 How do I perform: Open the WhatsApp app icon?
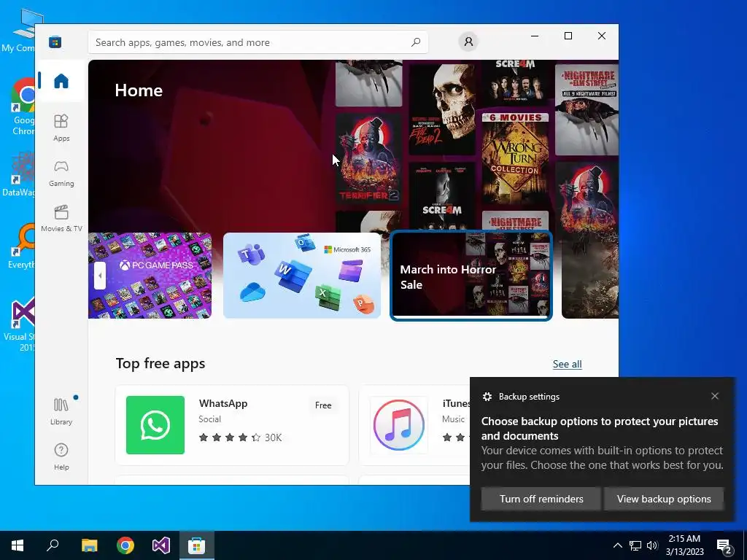(155, 425)
